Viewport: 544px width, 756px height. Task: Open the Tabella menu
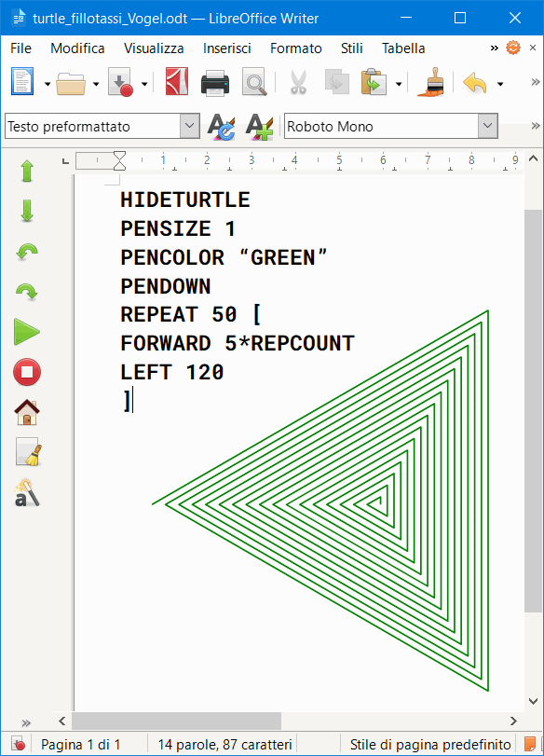[403, 48]
